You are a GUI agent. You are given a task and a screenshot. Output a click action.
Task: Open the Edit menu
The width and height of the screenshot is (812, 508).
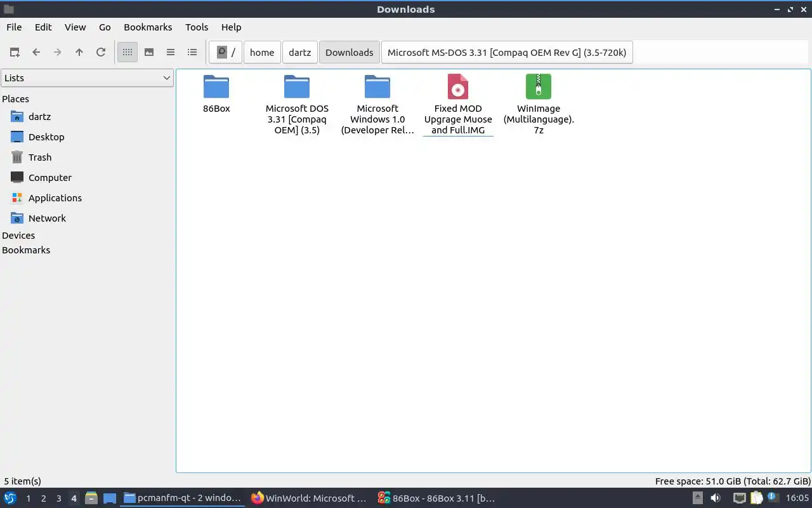coord(43,27)
